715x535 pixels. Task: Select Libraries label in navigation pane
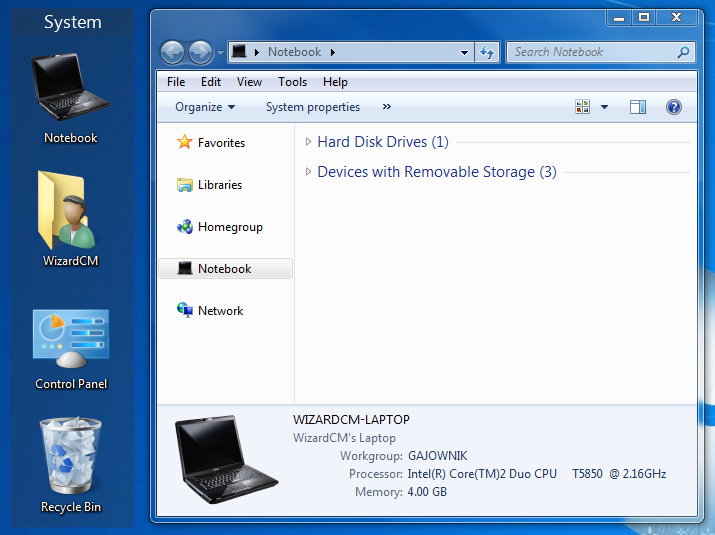click(x=220, y=185)
